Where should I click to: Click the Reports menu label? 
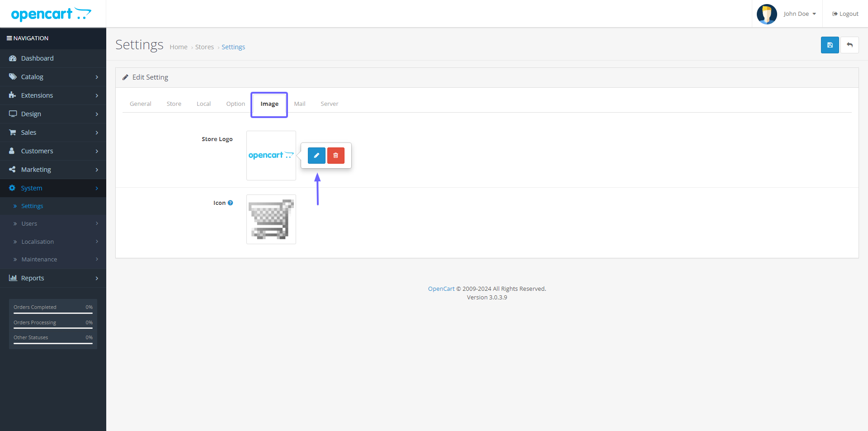click(33, 278)
